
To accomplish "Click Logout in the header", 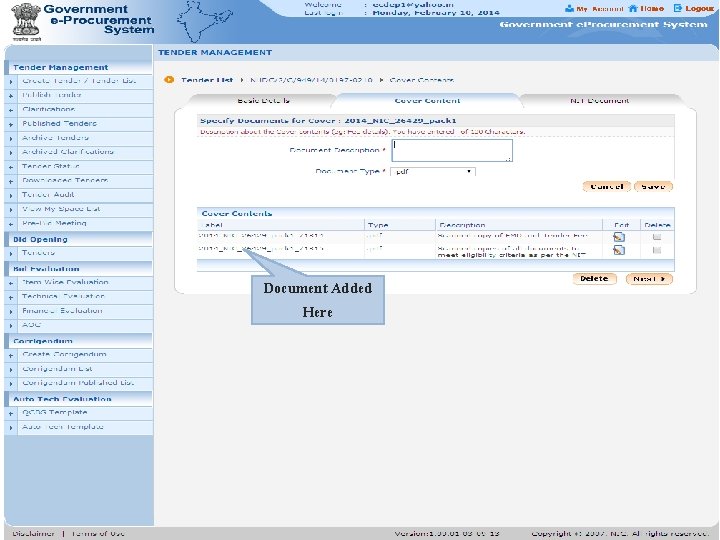I will tap(699, 9).
